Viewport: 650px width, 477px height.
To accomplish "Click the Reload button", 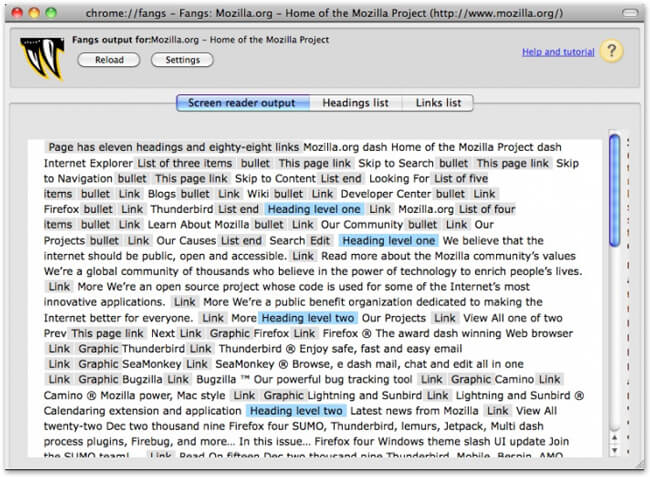I will pos(109,60).
